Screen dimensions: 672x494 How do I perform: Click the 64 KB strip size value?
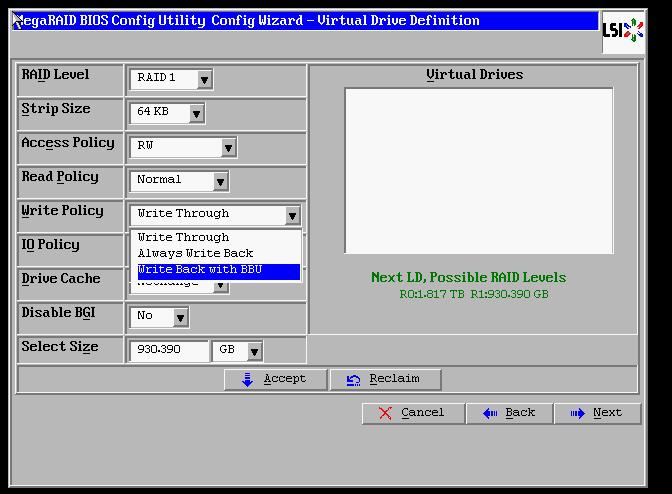click(x=160, y=113)
